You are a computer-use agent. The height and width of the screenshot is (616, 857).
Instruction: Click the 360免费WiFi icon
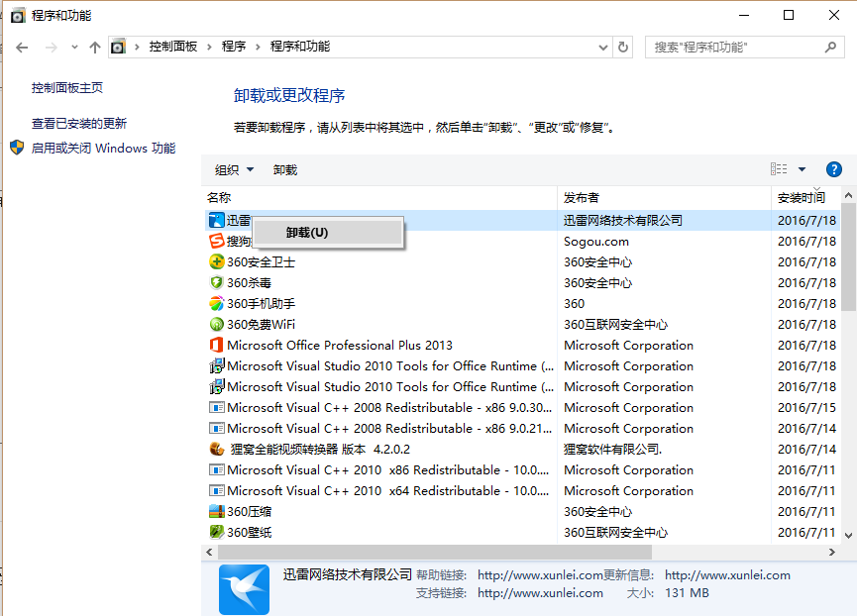[217, 325]
